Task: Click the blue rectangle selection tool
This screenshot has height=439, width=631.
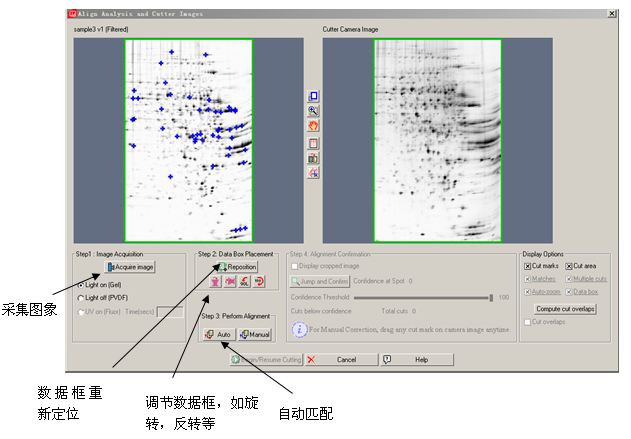Action: (313, 96)
